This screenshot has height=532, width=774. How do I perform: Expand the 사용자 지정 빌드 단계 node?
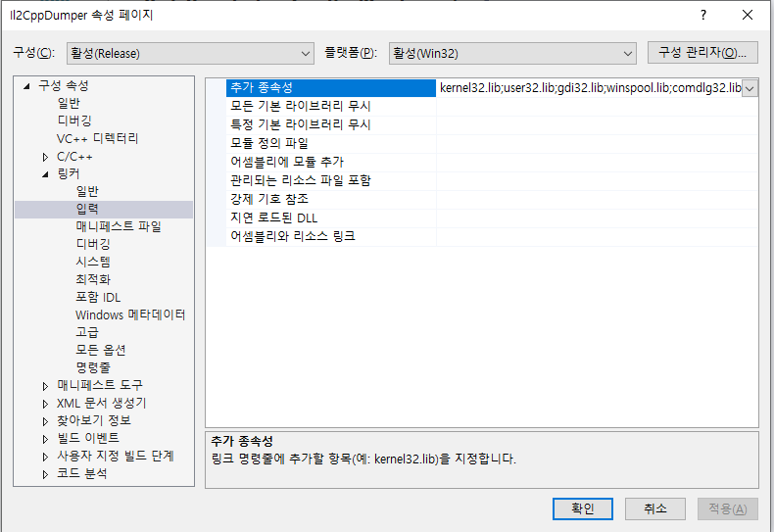(45, 457)
